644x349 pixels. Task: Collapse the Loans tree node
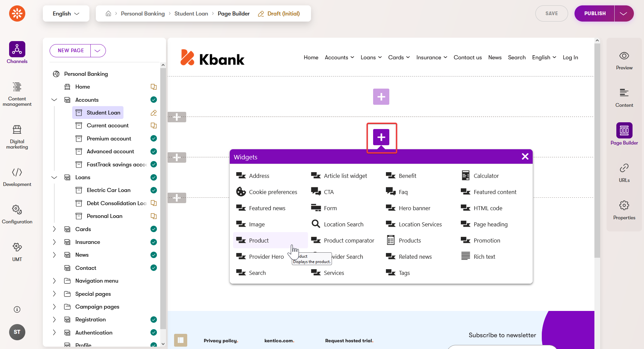coord(54,177)
